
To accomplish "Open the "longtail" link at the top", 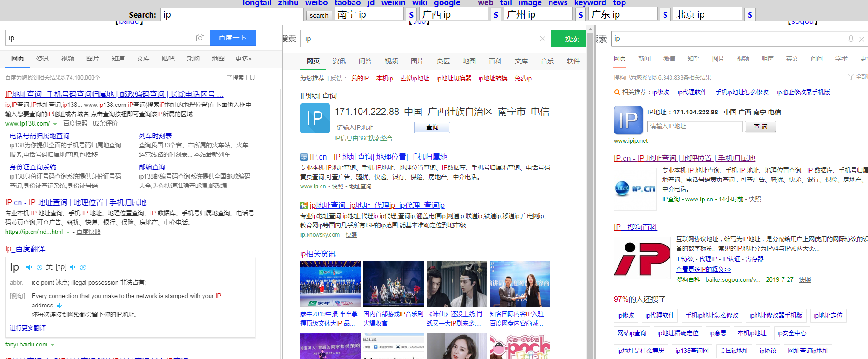I will [257, 3].
